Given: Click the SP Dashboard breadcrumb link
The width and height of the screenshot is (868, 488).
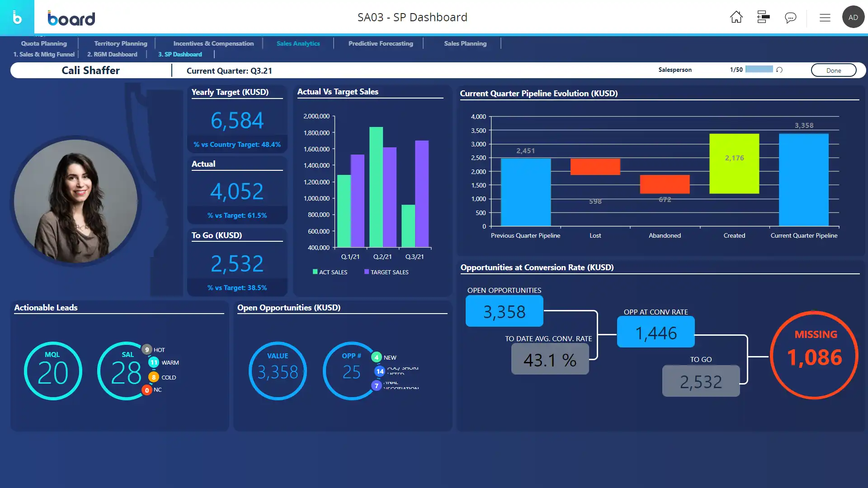Looking at the screenshot, I should click(180, 54).
